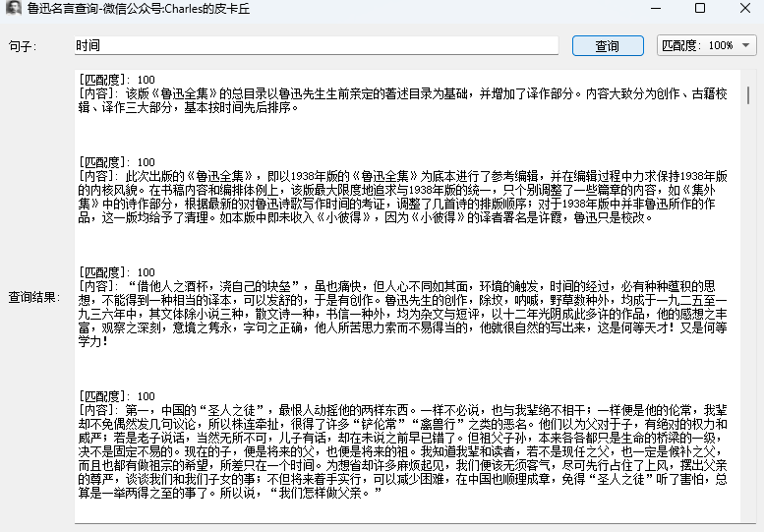This screenshot has width=764, height=532.
Task: Minimize the 鲁迅名言查询 window
Action: coord(655,8)
